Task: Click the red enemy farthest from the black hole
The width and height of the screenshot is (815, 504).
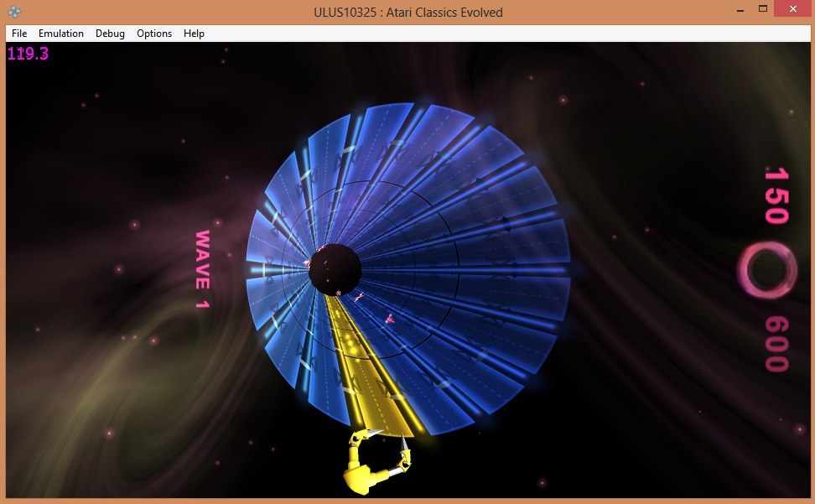Action: point(390,318)
